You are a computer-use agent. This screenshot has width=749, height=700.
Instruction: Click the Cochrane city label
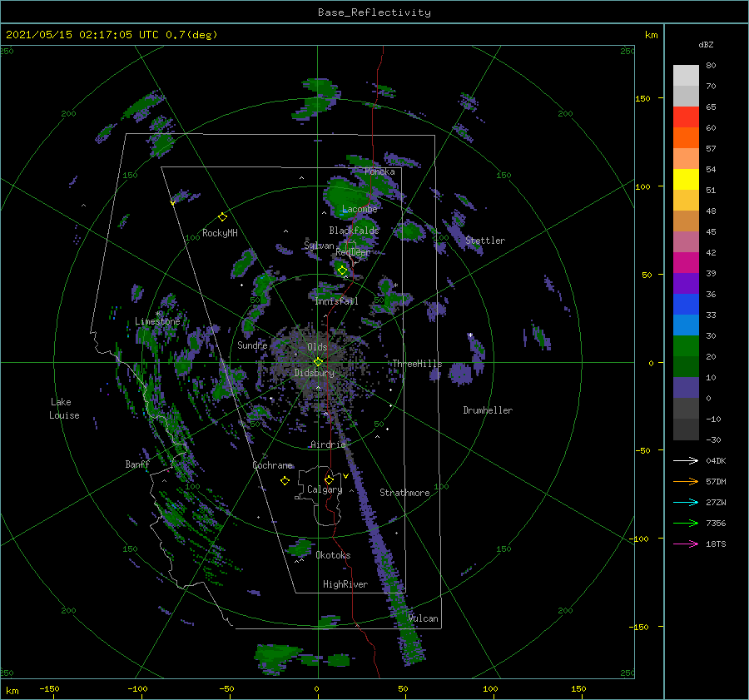(x=272, y=465)
